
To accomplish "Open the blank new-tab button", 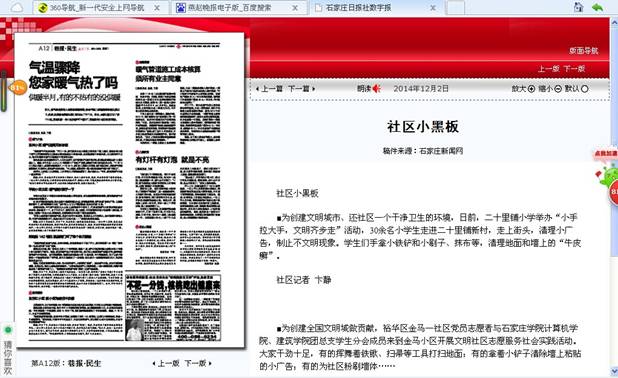I will tap(455, 7).
